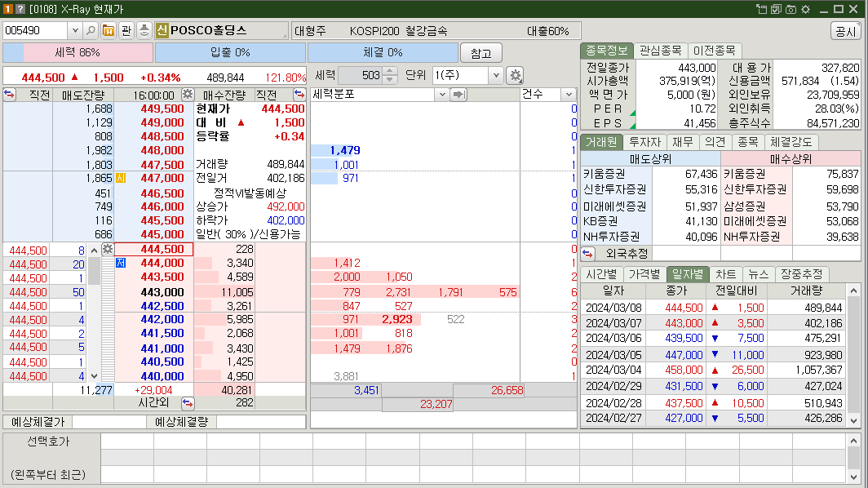Click swap arrows icon beside 시간외
This screenshot has height=488, width=868.
188,403
